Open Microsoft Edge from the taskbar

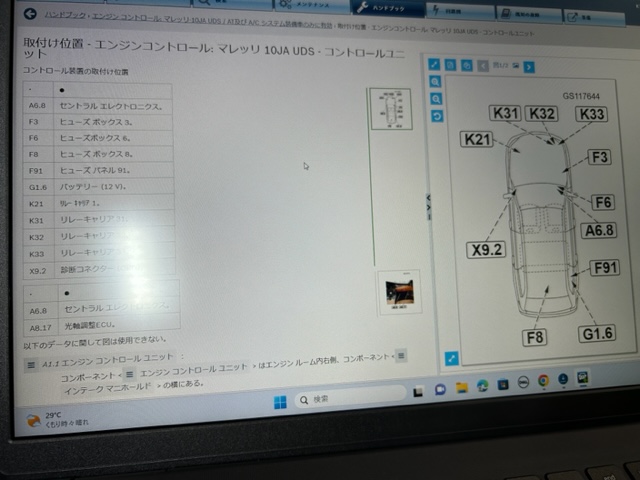click(482, 385)
